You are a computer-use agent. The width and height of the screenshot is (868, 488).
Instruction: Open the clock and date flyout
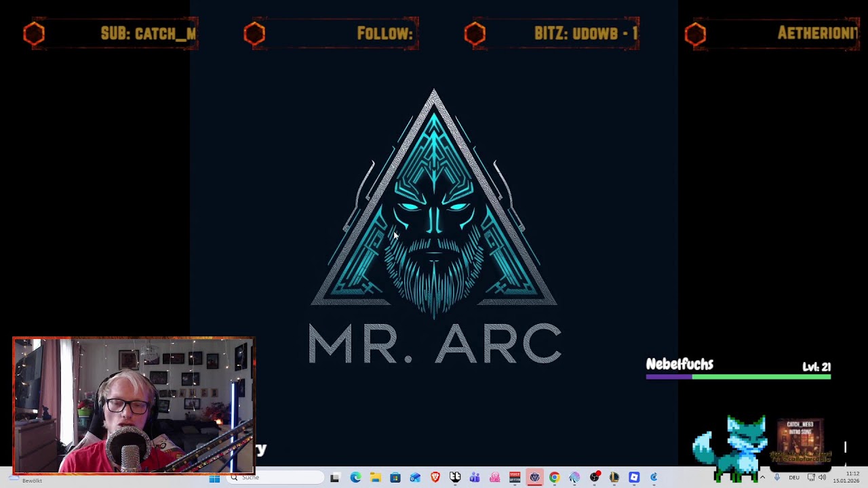(847, 477)
